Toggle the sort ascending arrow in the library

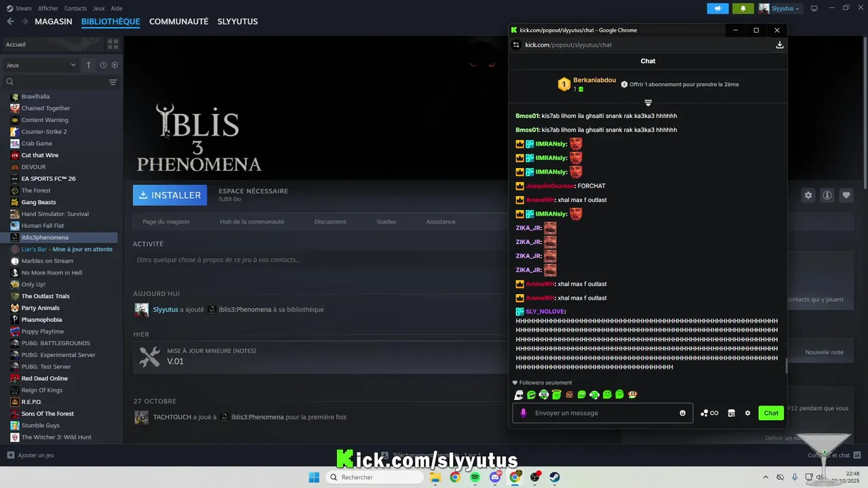(88, 65)
